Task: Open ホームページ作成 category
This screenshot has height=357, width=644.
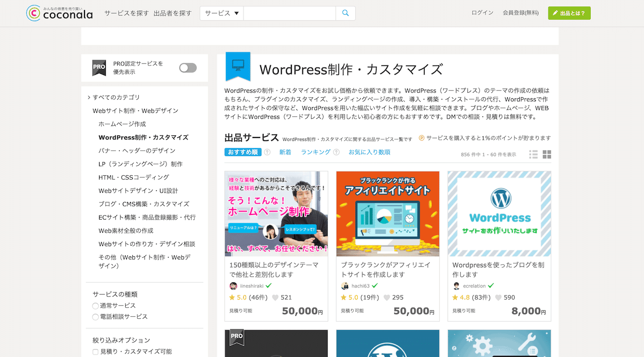Action: coord(122,124)
